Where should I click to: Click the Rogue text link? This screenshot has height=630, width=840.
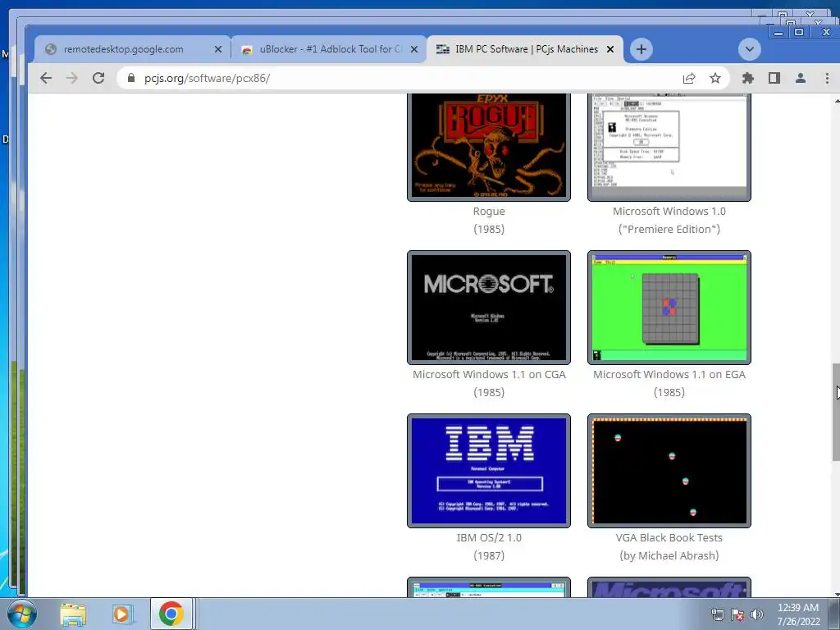(489, 211)
